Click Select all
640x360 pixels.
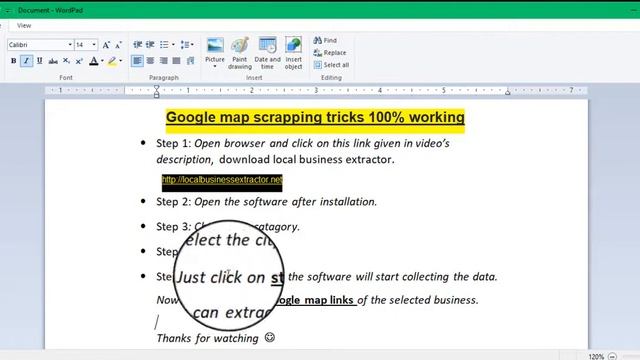[x=331, y=65]
